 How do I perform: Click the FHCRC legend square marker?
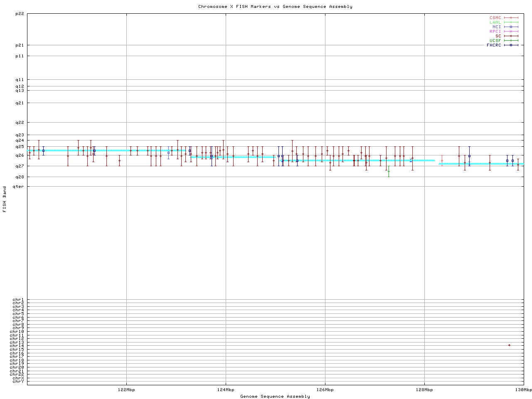pyautogui.click(x=511, y=45)
